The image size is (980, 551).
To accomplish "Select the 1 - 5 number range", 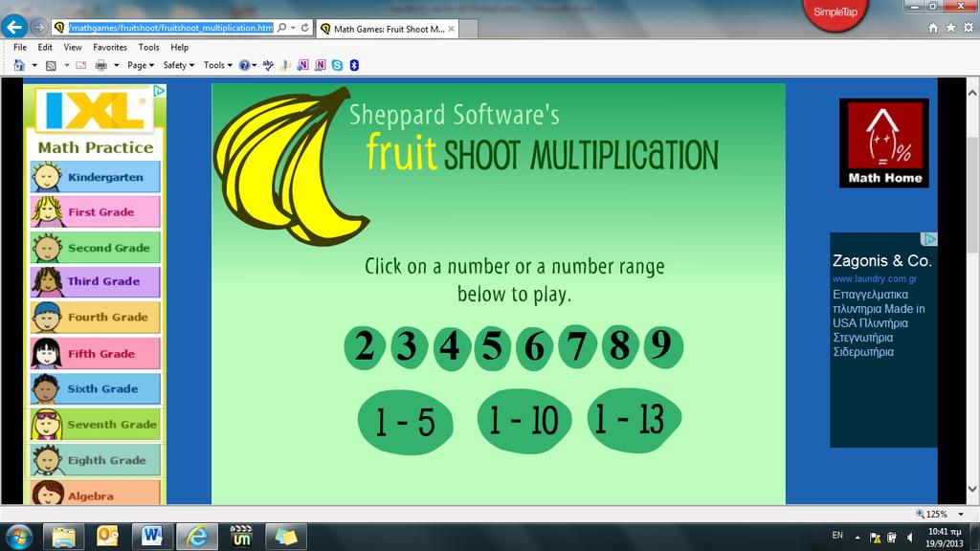I will (x=405, y=422).
